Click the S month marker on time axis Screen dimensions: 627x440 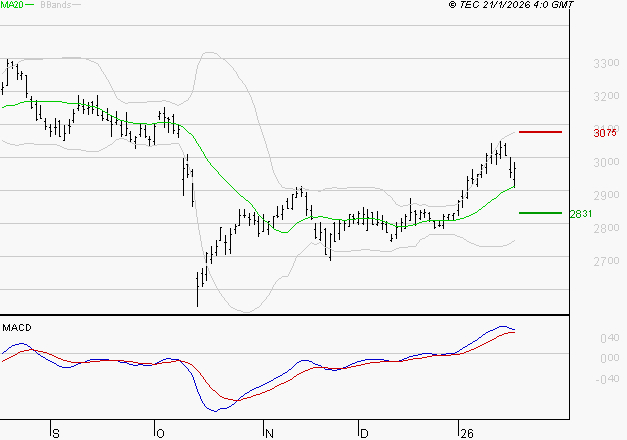[x=56, y=434]
